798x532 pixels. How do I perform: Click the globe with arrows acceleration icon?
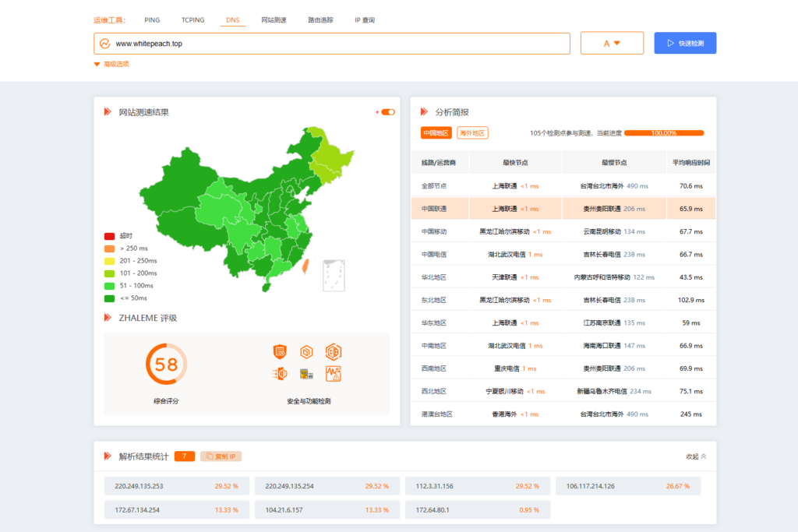click(x=280, y=374)
